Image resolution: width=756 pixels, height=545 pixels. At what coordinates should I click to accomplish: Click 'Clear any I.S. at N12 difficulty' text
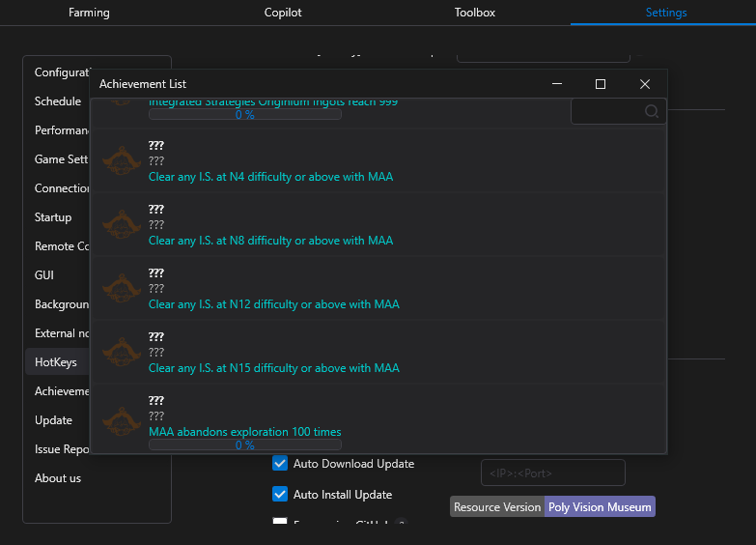(x=274, y=304)
